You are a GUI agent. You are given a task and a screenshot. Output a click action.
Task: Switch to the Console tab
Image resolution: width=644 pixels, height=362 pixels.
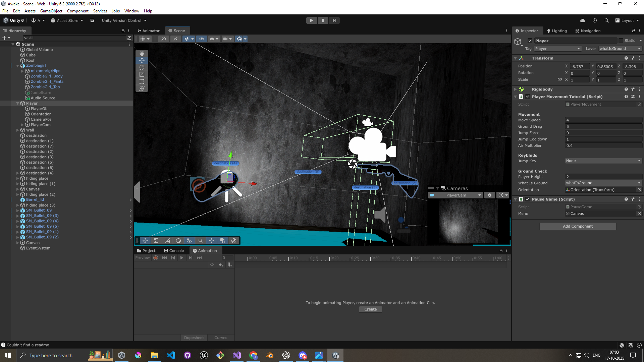click(174, 251)
